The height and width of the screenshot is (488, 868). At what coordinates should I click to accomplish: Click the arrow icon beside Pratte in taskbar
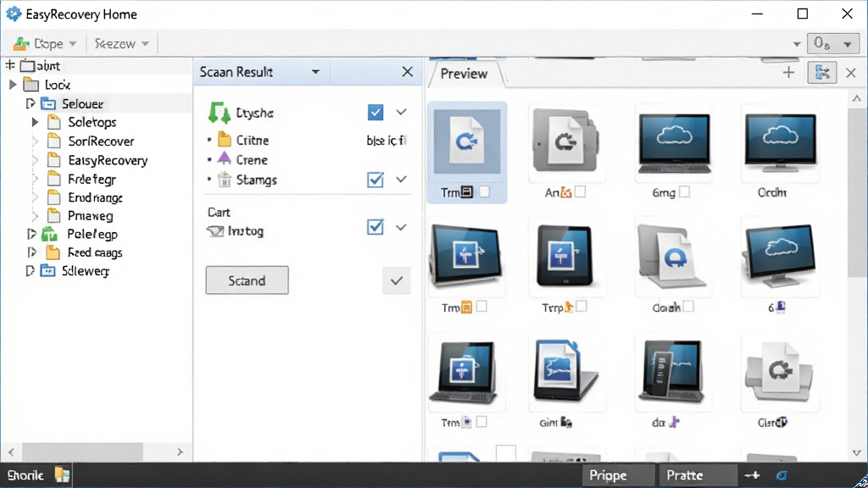point(753,475)
